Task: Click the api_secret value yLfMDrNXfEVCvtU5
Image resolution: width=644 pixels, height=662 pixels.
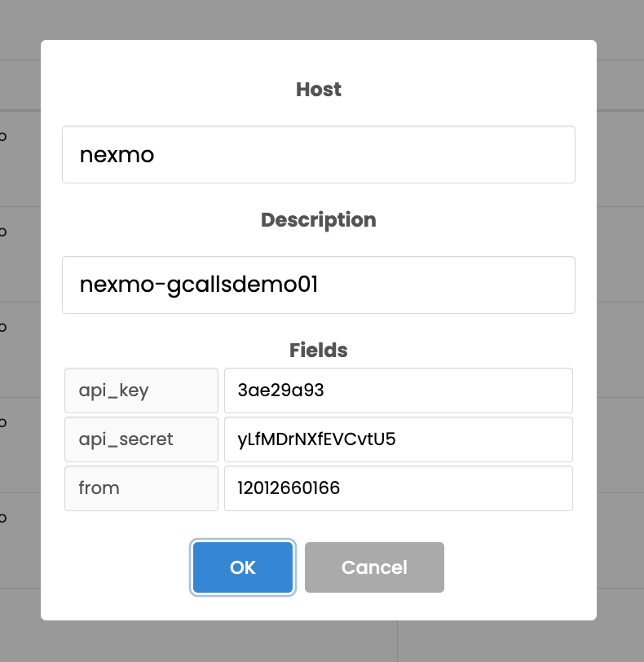Action: [398, 439]
